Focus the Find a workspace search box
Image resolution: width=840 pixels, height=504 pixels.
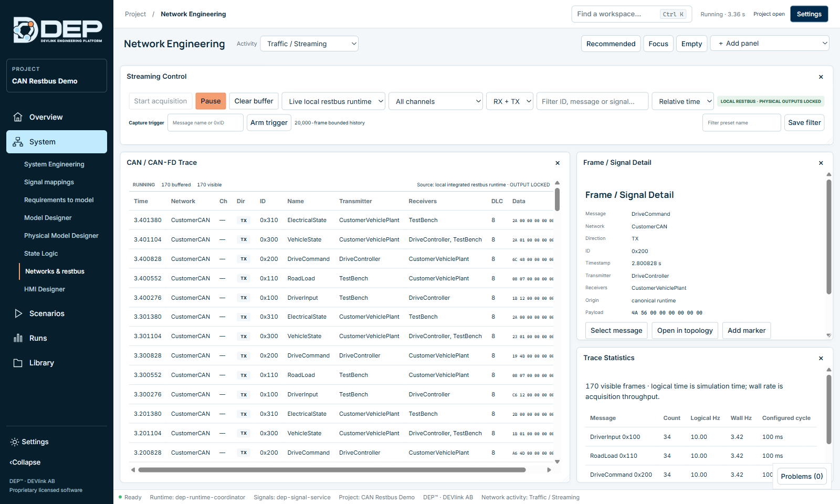pos(632,14)
